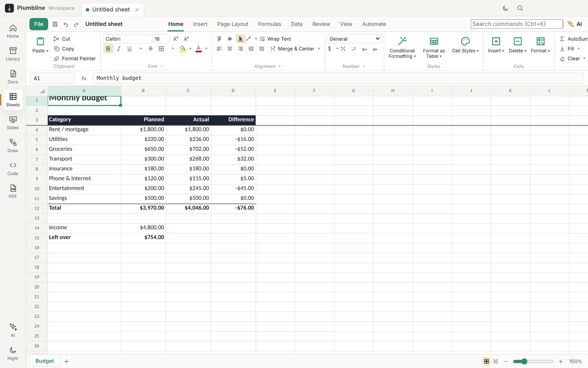Open the green File menu button
Screen dimensions: 588x368
click(39, 24)
